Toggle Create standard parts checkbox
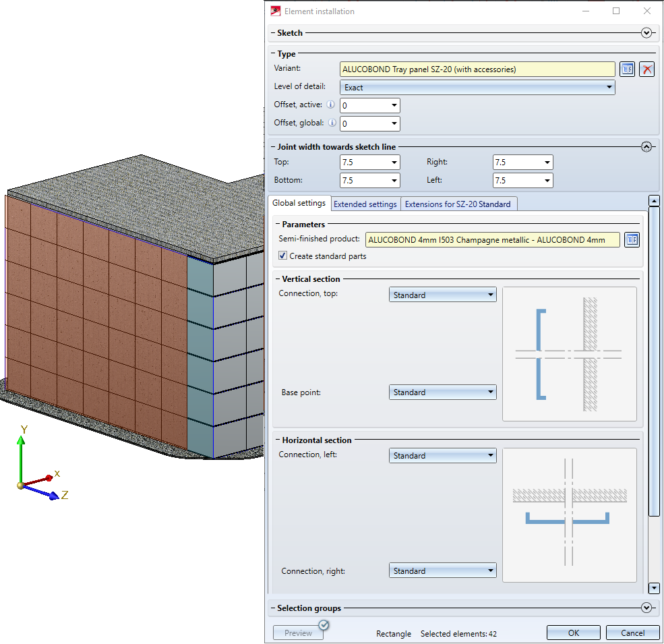The width and height of the screenshot is (664, 644). pyautogui.click(x=283, y=256)
